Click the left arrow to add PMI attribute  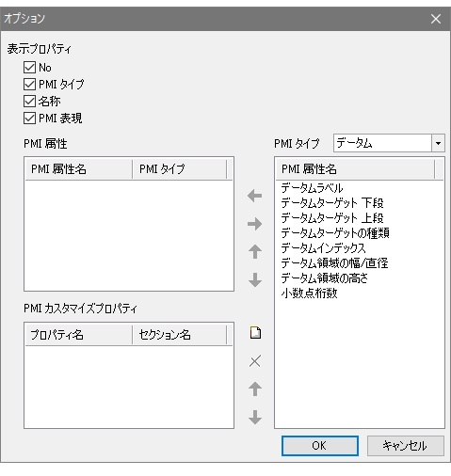point(254,196)
